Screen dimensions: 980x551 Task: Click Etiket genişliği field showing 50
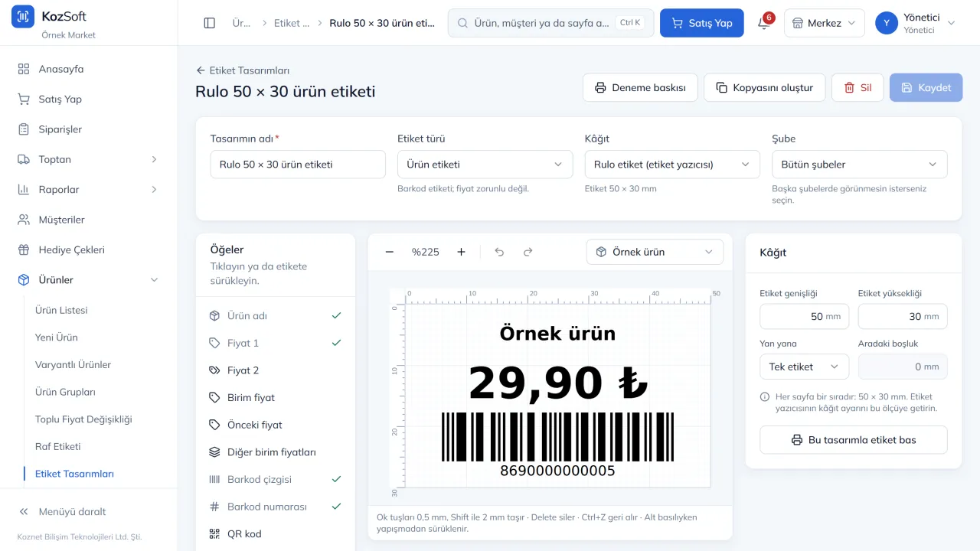click(804, 316)
